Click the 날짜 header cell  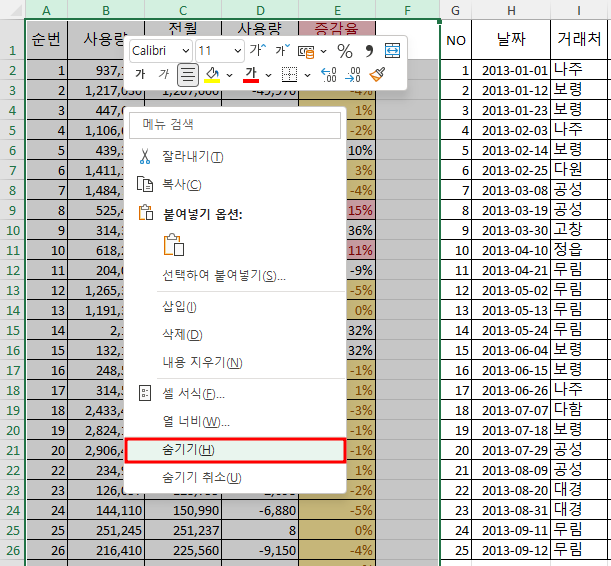tap(511, 40)
